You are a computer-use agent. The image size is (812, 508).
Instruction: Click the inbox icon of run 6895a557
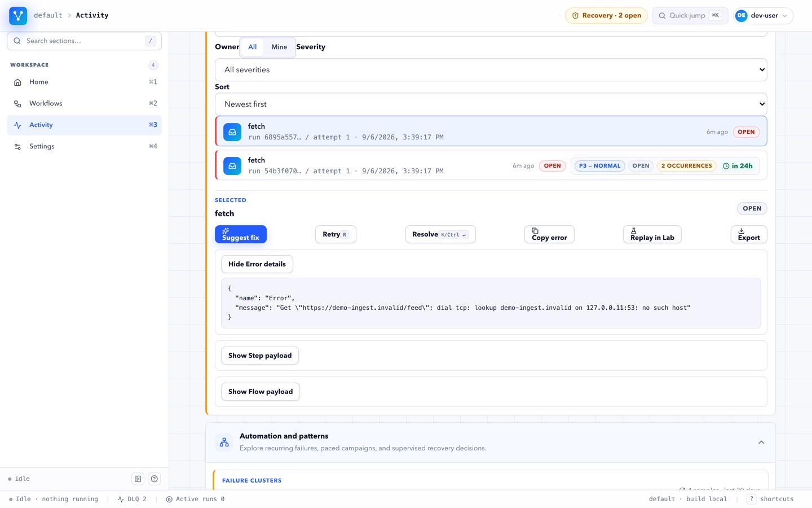(x=232, y=132)
